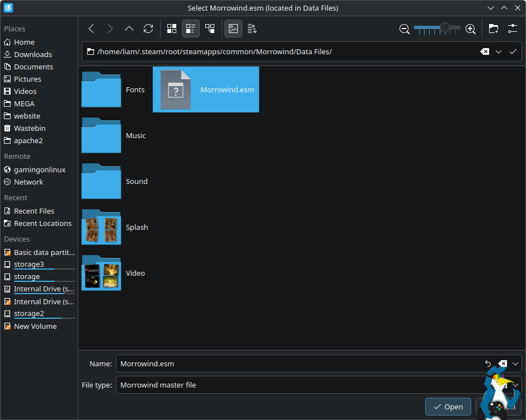Select Downloads in the Places panel
Screen dimensions: 526x420
coord(32,54)
